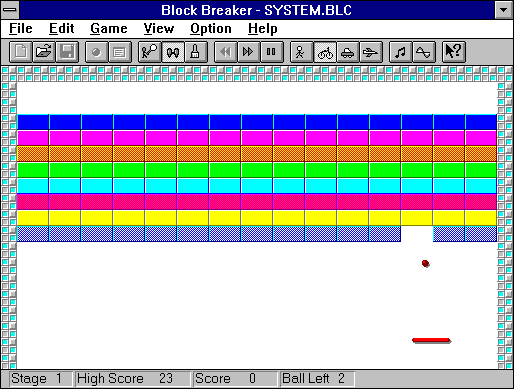Click the Ball Left 2 status field
Screen dimensions: 514x389
point(318,379)
